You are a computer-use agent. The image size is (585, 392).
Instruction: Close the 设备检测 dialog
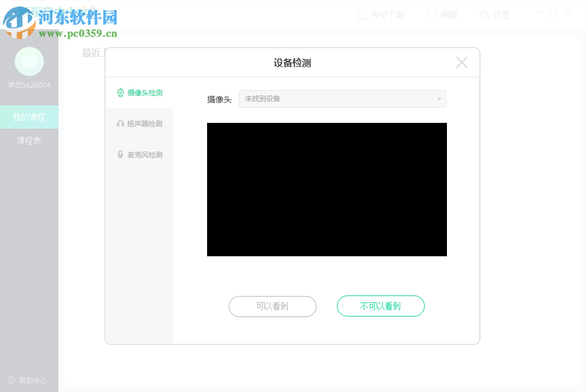click(x=462, y=63)
